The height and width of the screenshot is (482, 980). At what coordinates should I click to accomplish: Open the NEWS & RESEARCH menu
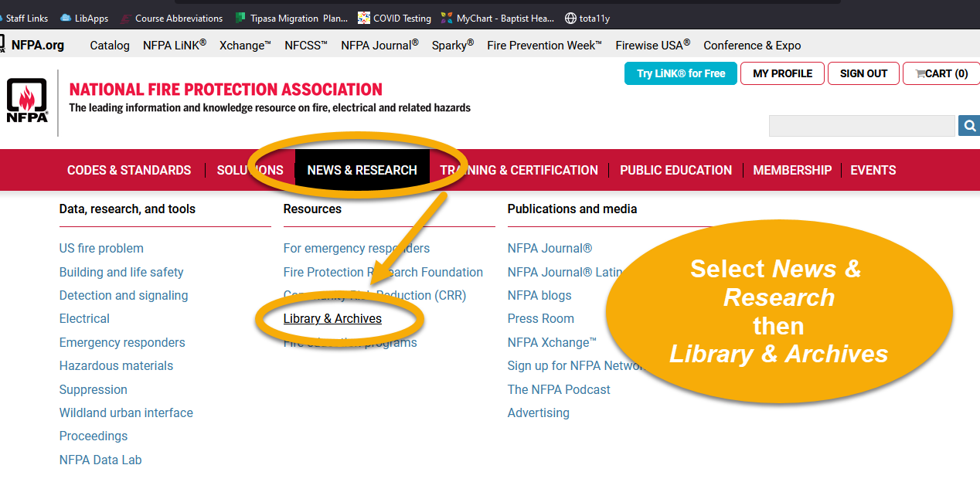[362, 170]
